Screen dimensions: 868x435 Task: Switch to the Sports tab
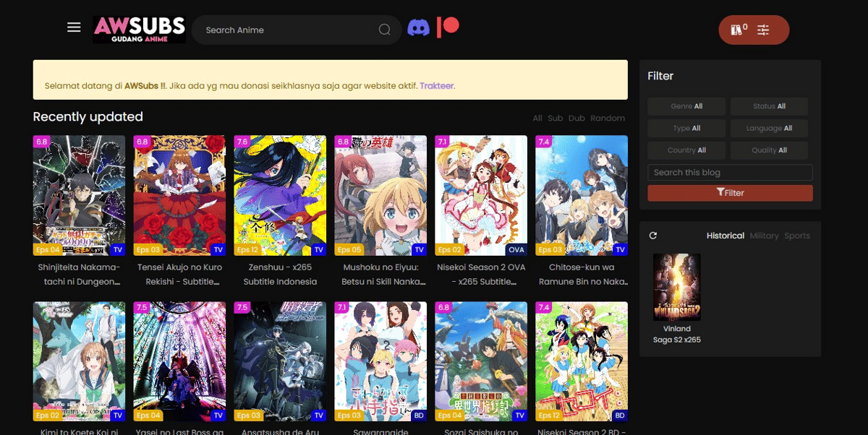click(x=798, y=235)
